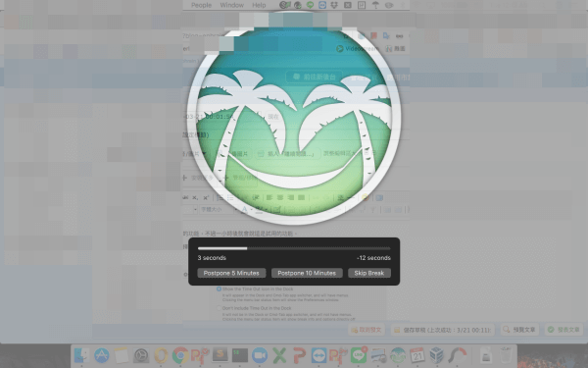
Task: Open Terminal from the Dock
Action: click(x=240, y=355)
